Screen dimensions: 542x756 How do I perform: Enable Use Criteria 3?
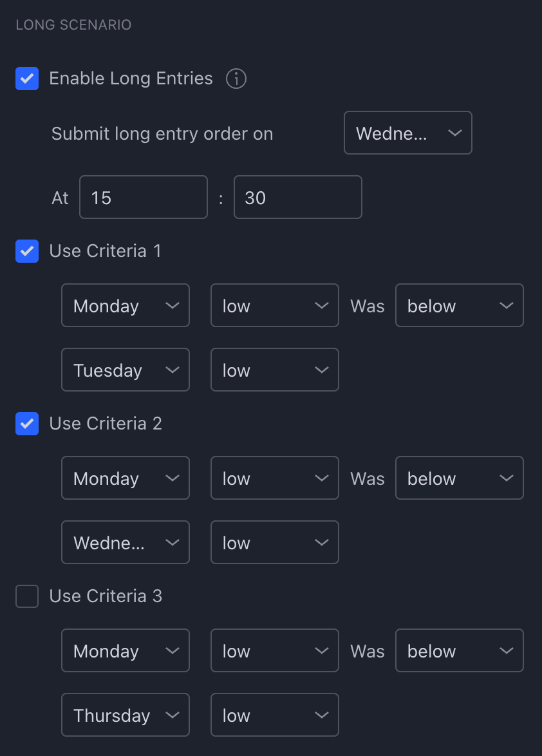pos(27,596)
